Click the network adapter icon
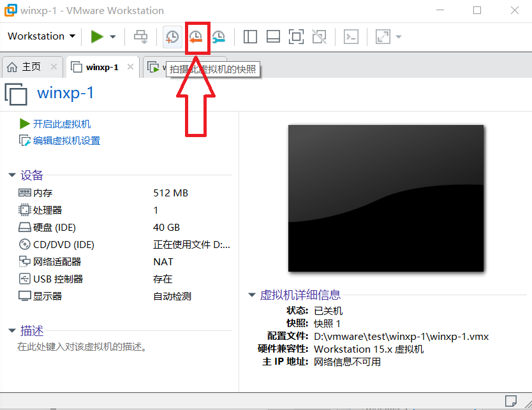Screen dimensions: 532x410 click(x=25, y=261)
